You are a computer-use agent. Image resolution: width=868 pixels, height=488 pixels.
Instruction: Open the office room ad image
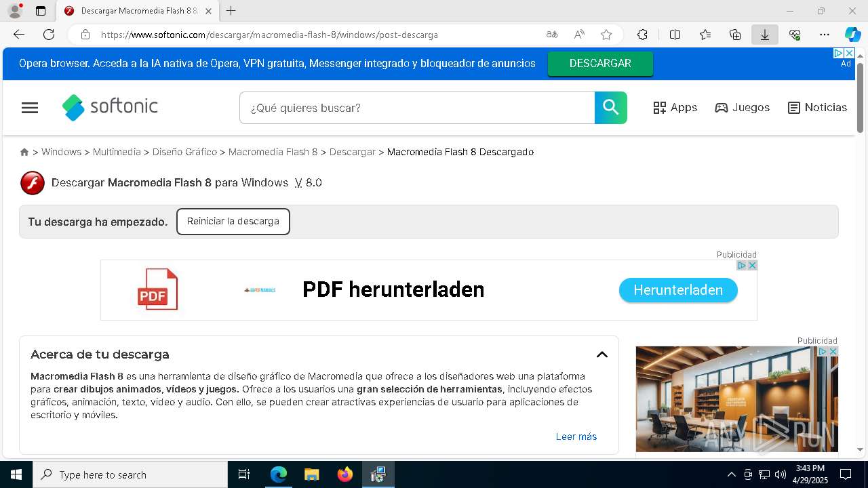pyautogui.click(x=736, y=399)
